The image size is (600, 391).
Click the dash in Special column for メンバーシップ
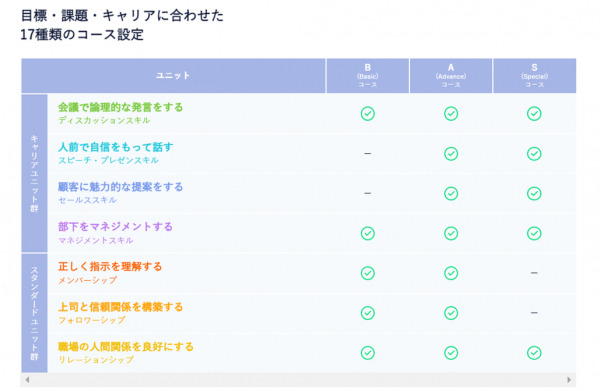point(534,273)
